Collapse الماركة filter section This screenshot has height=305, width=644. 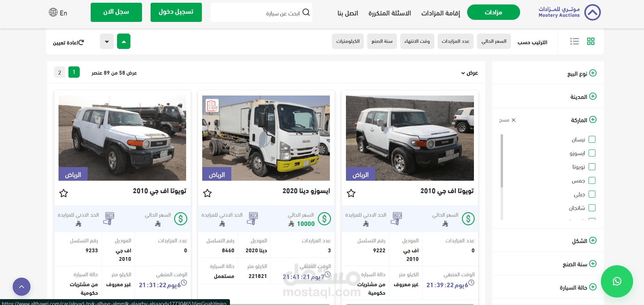coord(593,119)
